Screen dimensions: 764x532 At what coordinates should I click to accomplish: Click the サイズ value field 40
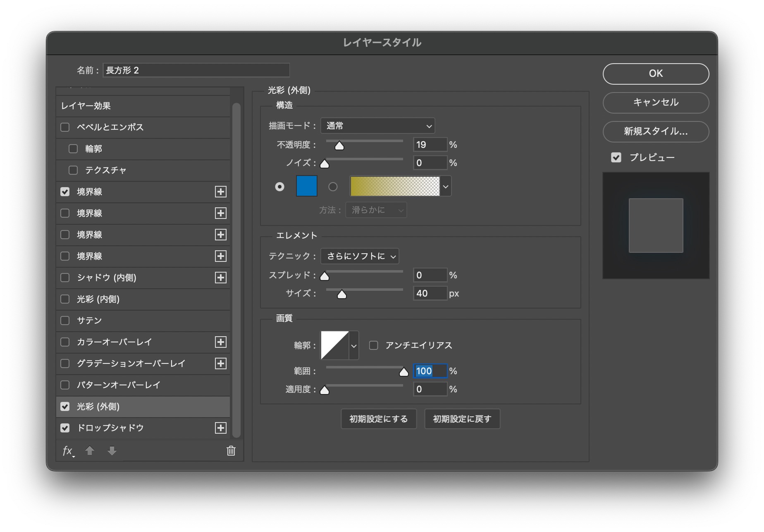(x=430, y=293)
